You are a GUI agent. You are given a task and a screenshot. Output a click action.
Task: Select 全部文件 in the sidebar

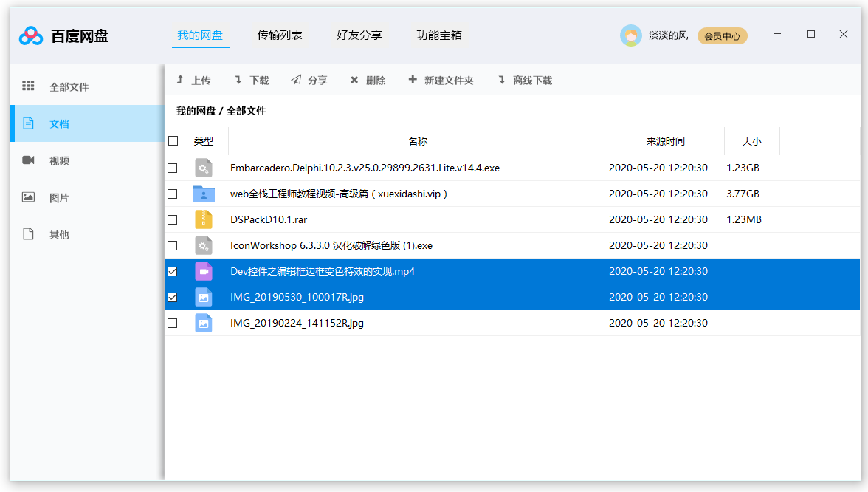click(x=87, y=86)
